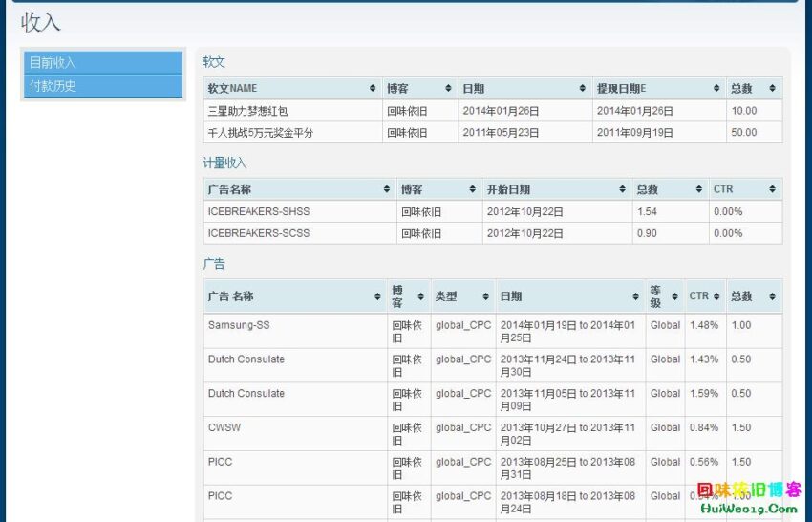Sort 计量收入 table by 开始日期 column
This screenshot has width=812, height=522.
coord(555,189)
